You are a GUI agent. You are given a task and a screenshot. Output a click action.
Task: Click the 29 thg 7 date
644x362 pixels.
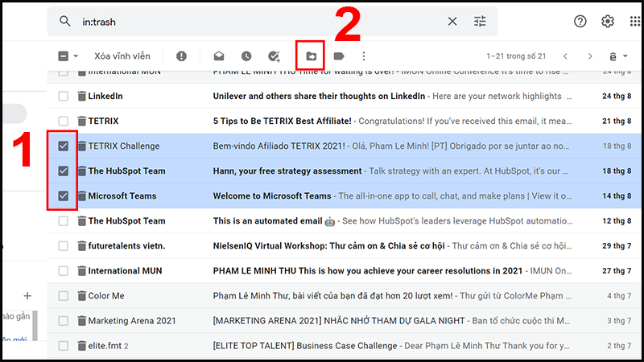(617, 246)
